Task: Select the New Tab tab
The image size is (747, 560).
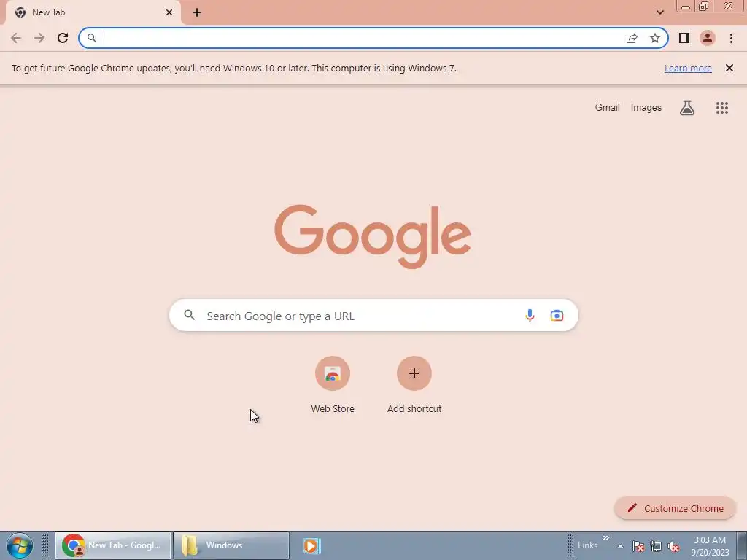Action: pos(93,12)
